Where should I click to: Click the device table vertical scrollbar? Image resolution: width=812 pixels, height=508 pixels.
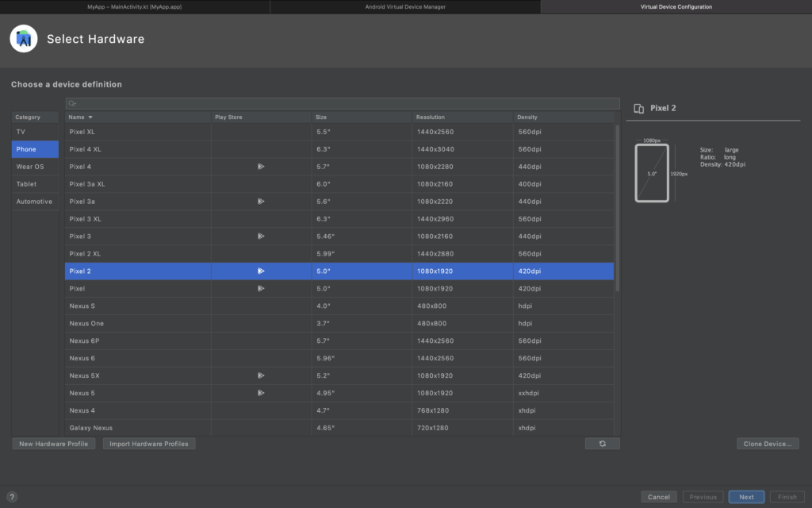pos(617,208)
